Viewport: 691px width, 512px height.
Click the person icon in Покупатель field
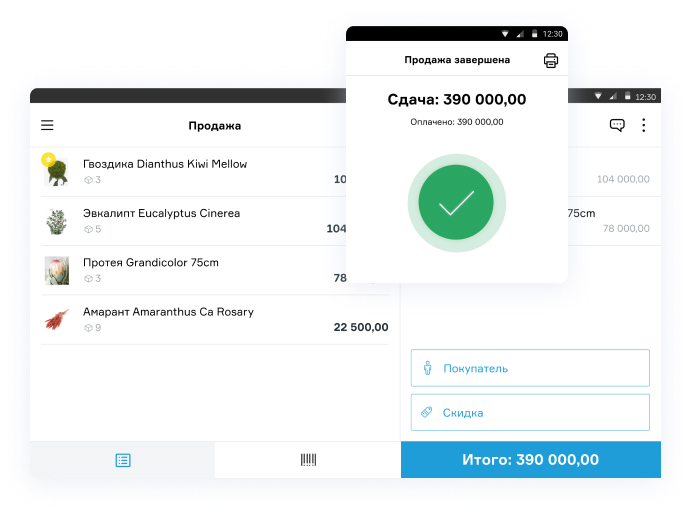coord(427,368)
